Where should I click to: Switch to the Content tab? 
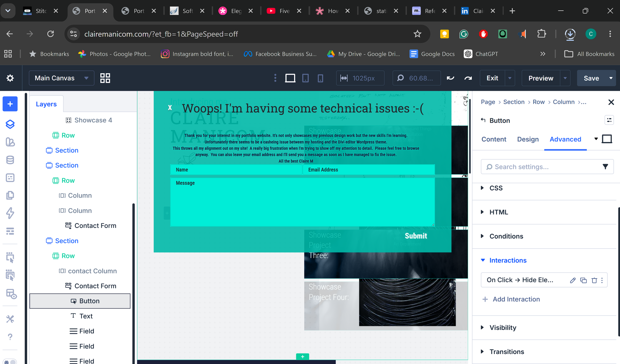click(x=494, y=139)
